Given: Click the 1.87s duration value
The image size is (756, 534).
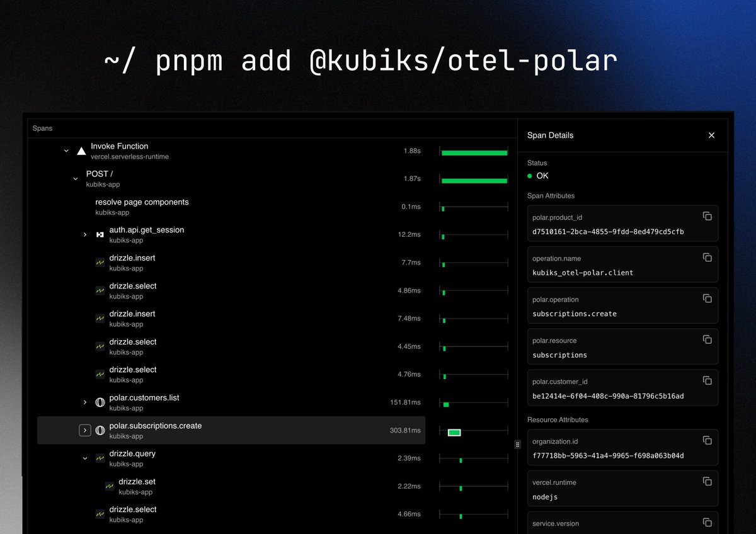Looking at the screenshot, I should point(412,179).
